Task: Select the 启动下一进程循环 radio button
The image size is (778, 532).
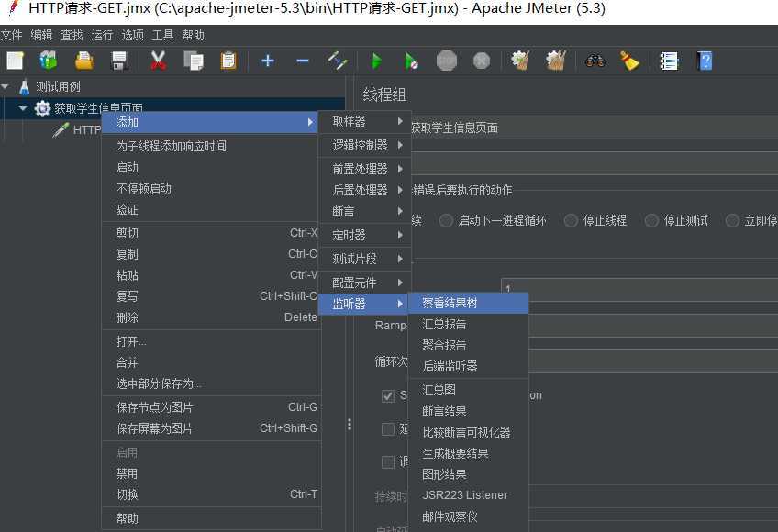Action: tap(446, 220)
